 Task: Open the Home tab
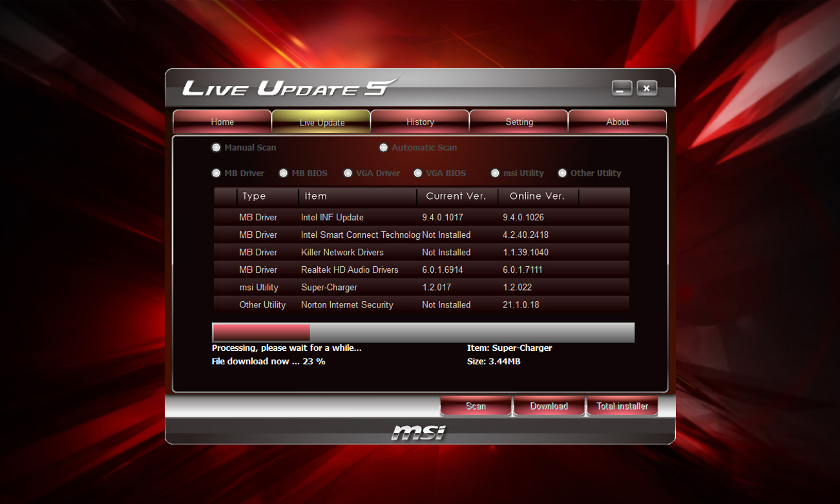click(x=222, y=121)
